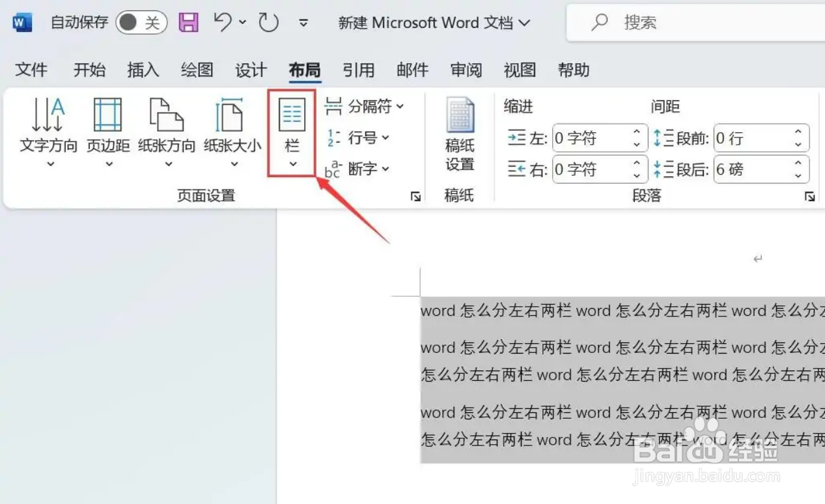Click the 保存 save icon

click(188, 21)
